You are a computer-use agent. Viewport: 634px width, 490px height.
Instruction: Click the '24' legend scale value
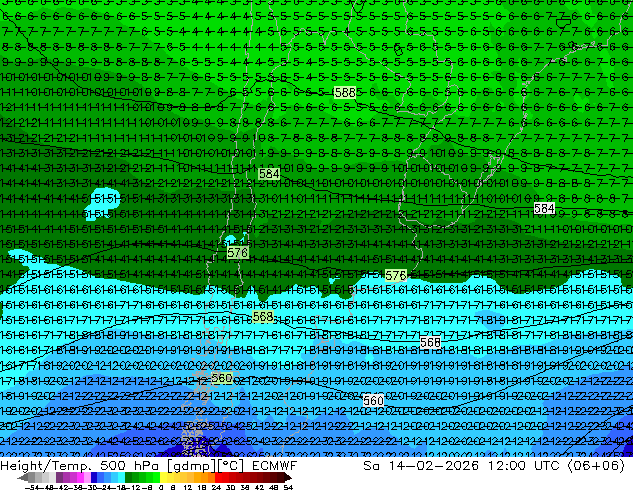click(216, 488)
